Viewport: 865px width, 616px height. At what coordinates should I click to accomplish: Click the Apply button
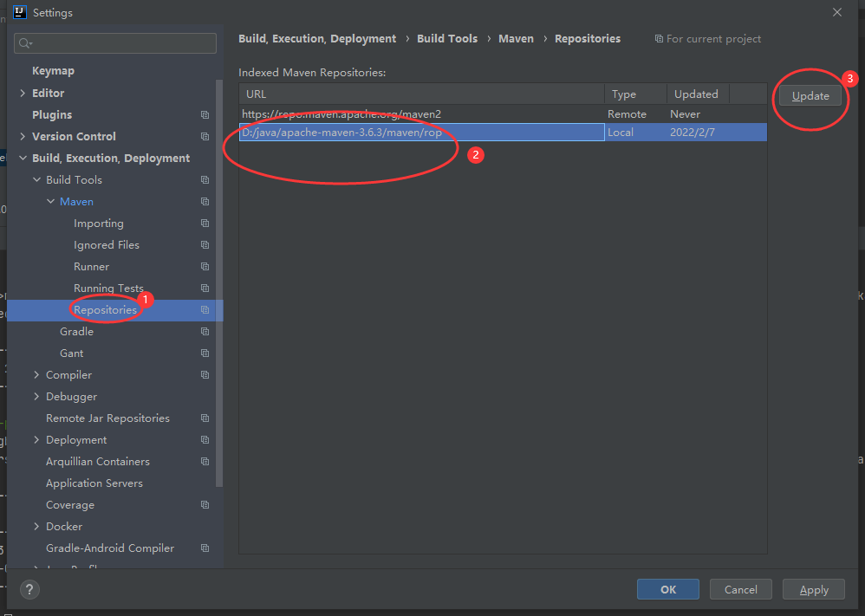pos(813,589)
